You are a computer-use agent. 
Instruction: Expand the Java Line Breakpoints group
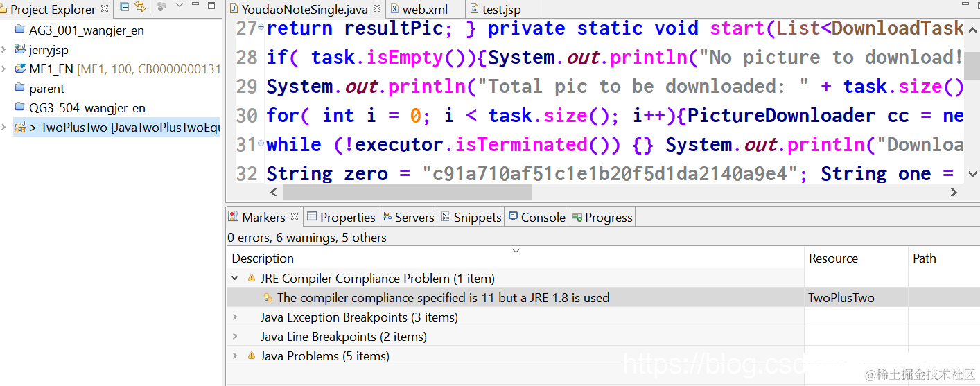[x=235, y=337]
